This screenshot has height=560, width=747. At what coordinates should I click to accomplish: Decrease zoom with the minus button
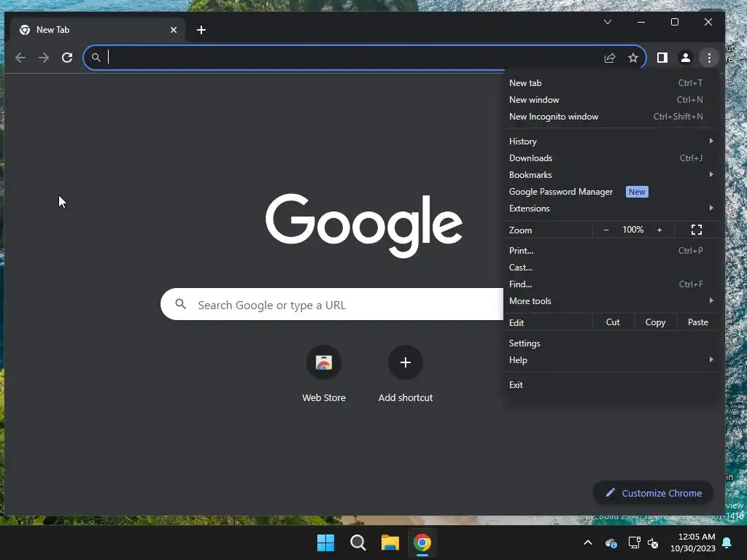point(606,230)
